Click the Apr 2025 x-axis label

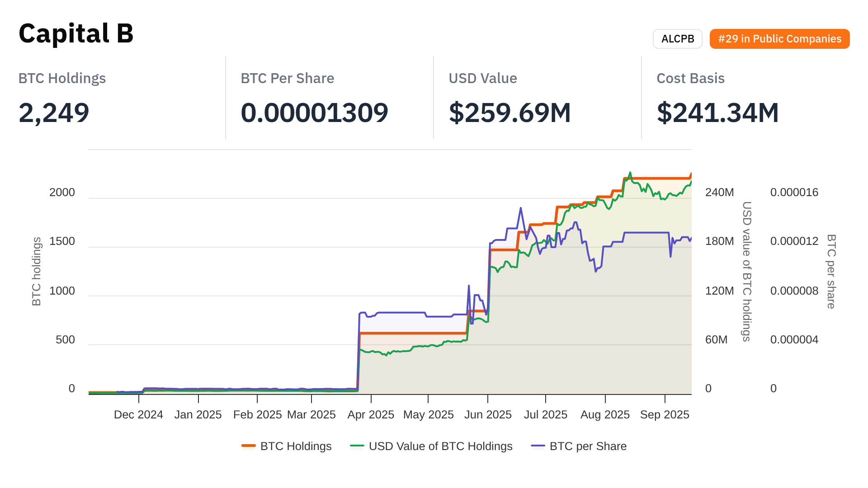pyautogui.click(x=371, y=414)
